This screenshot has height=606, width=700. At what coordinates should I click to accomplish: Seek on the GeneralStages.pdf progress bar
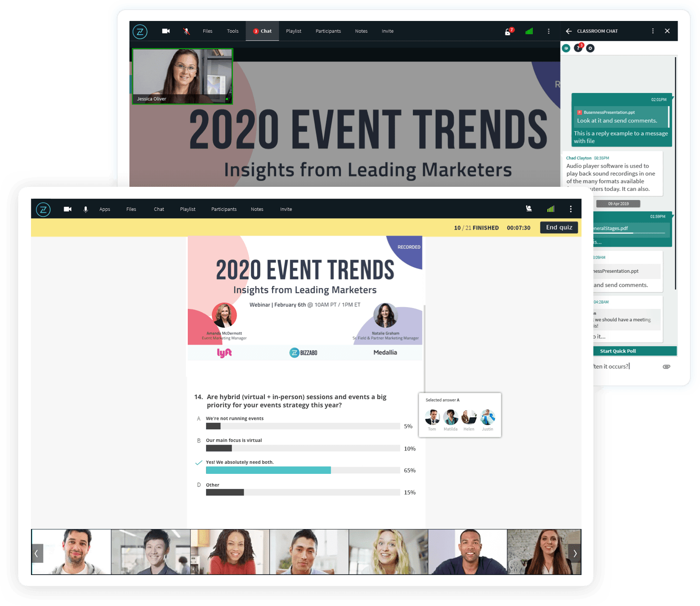[x=630, y=233]
